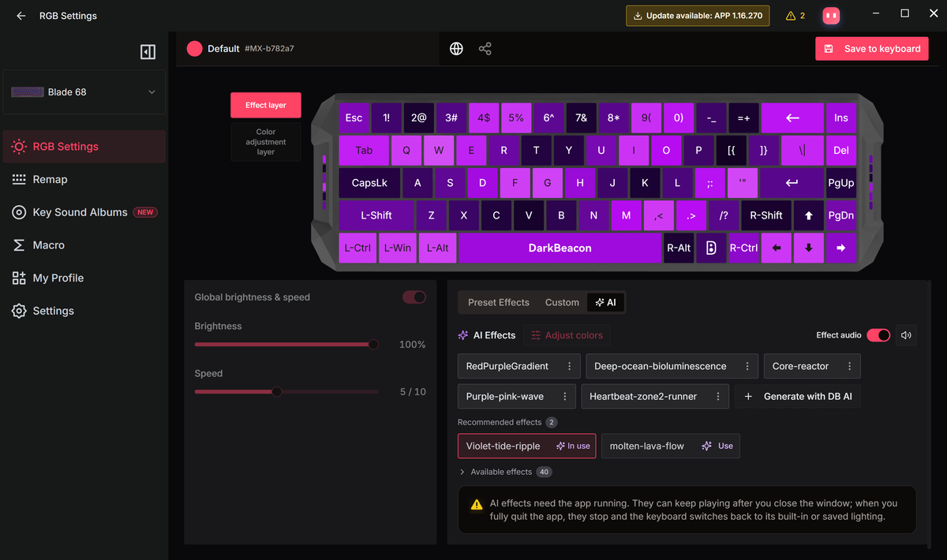Select the Color adjustment layer
The height and width of the screenshot is (560, 947).
coord(266,142)
